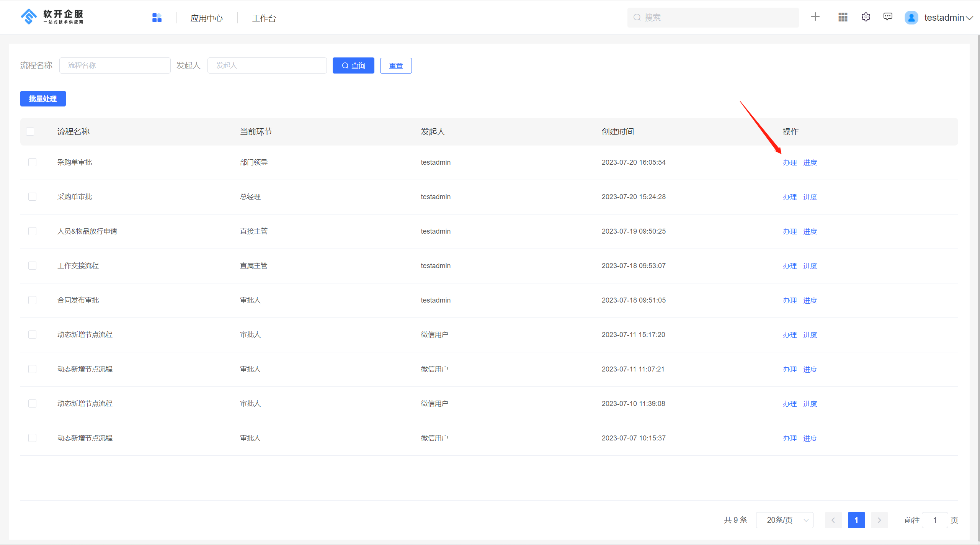Click 办理 for 2023-07-11 15:17:20 row
This screenshot has width=980, height=545.
tap(790, 335)
